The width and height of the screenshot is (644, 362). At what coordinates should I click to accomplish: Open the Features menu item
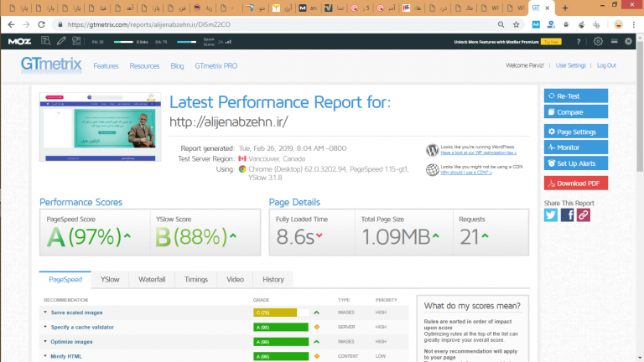point(106,66)
